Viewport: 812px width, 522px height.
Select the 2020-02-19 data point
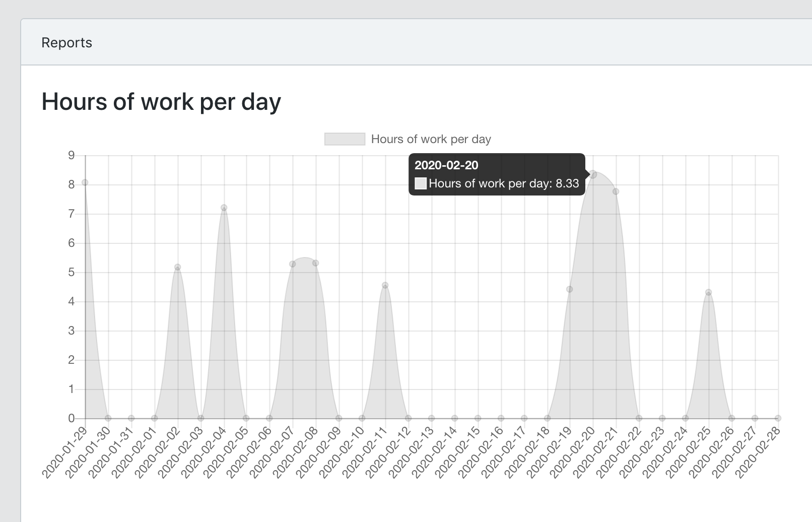569,288
